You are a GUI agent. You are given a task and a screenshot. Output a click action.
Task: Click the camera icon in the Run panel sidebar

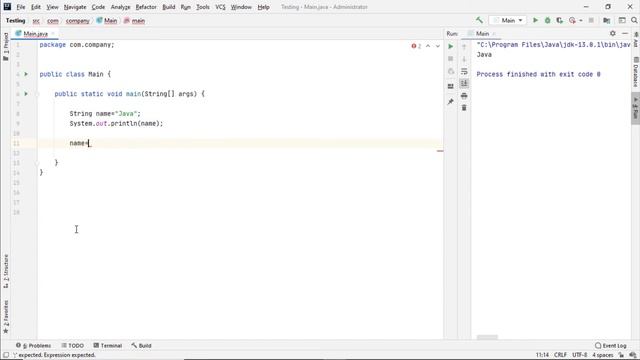451,71
